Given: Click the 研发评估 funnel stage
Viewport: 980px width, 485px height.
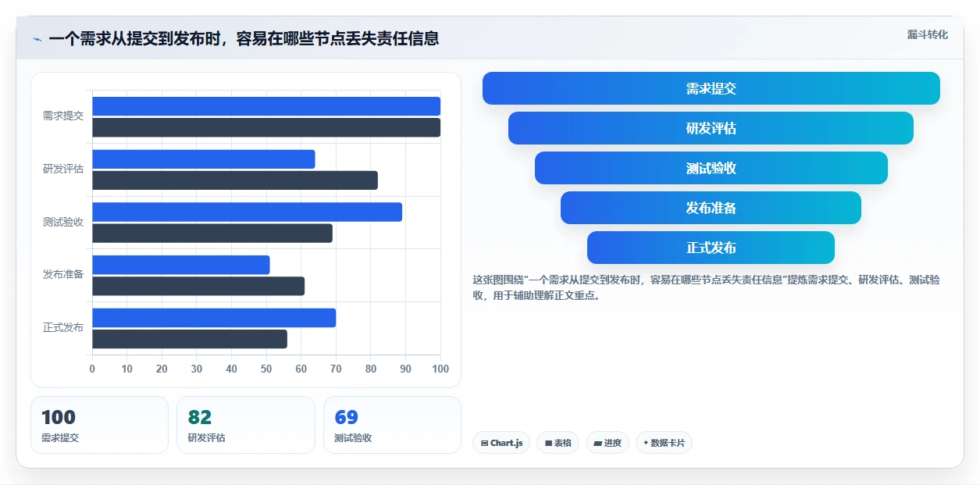Looking at the screenshot, I should tap(711, 128).
